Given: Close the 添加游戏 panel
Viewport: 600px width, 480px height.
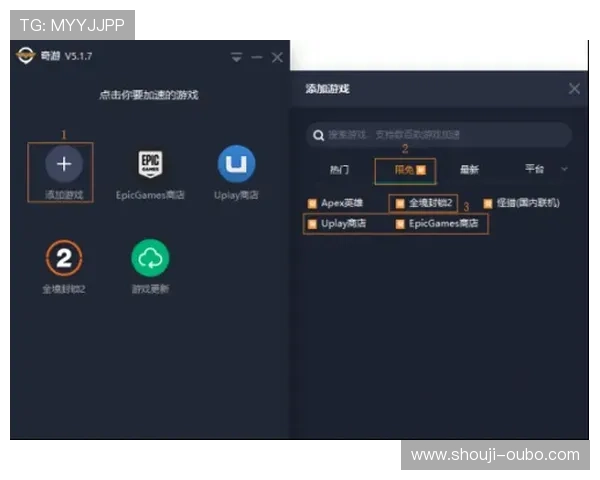Looking at the screenshot, I should (574, 89).
